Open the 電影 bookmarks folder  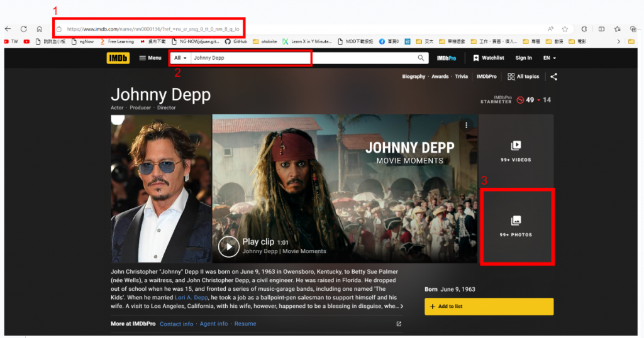pos(577,41)
